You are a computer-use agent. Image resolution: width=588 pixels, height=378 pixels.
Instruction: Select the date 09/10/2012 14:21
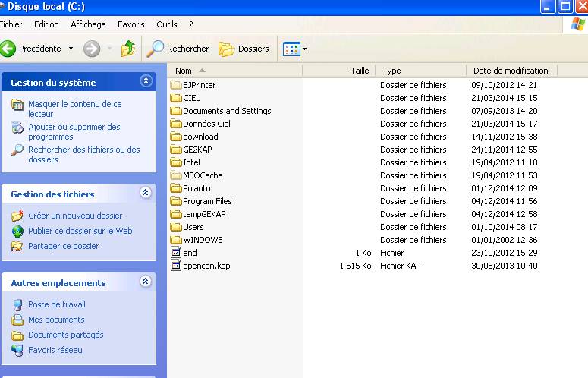pyautogui.click(x=505, y=85)
